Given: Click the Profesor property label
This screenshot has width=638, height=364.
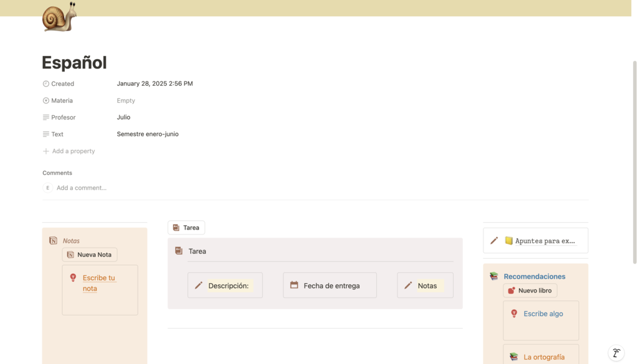Looking at the screenshot, I should point(64,118).
